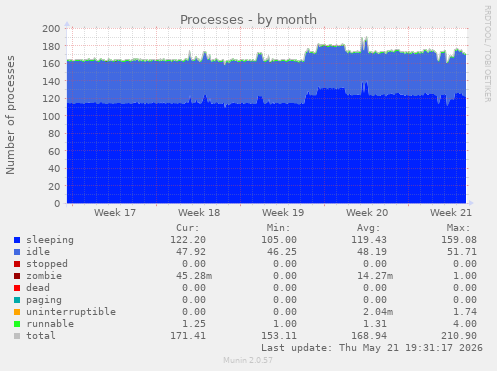Viewport: 497px width, 371px height.
Task: Click idle minimum value 46.25
Action: (282, 252)
